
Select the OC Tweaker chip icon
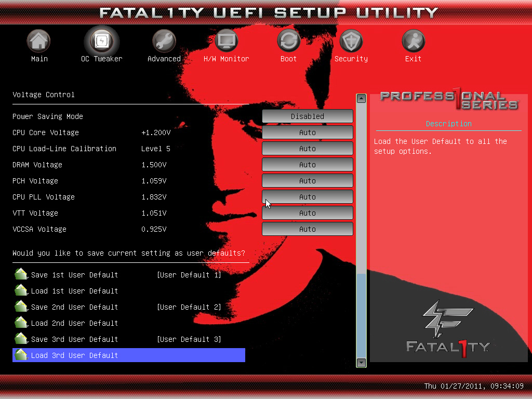[x=101, y=41]
